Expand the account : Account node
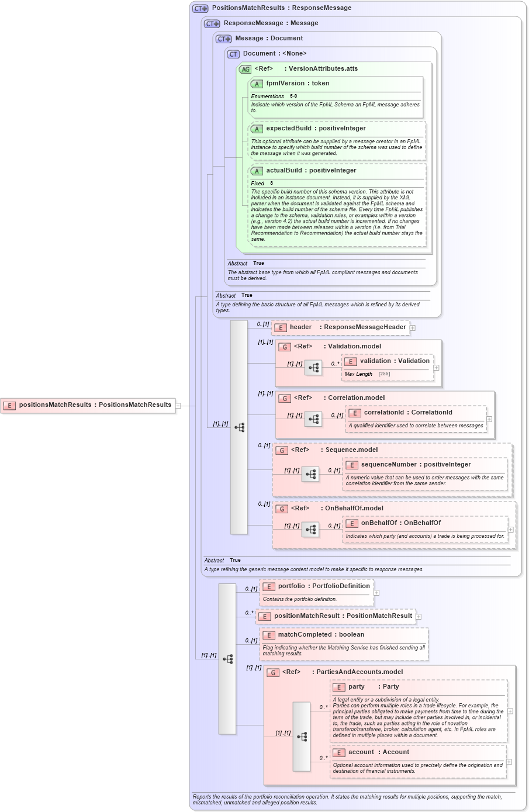This screenshot has width=529, height=812. pos(509,762)
